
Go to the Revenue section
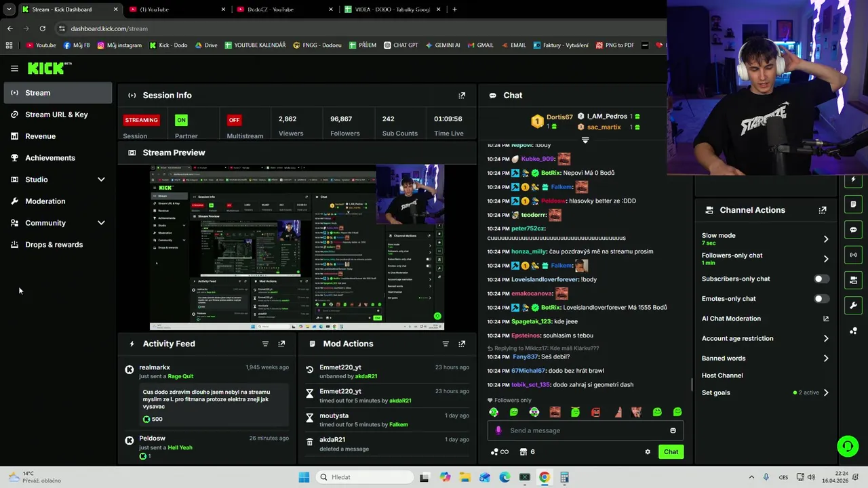click(x=58, y=136)
